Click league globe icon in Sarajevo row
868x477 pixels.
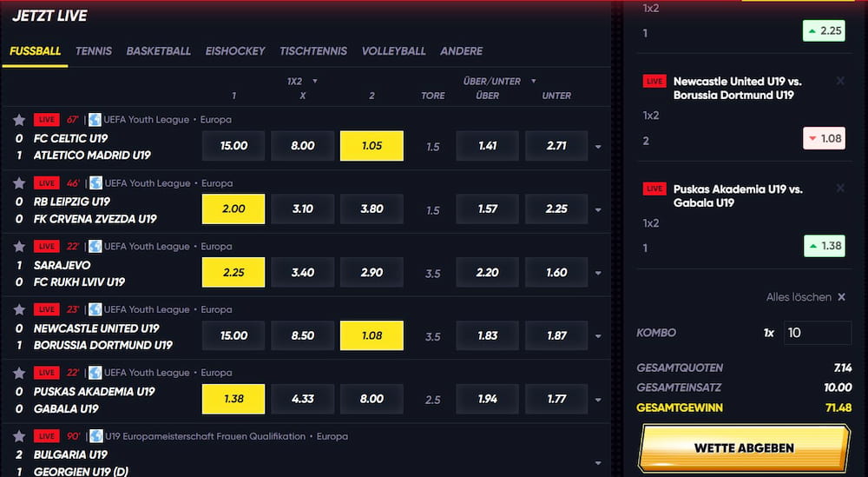coord(95,246)
